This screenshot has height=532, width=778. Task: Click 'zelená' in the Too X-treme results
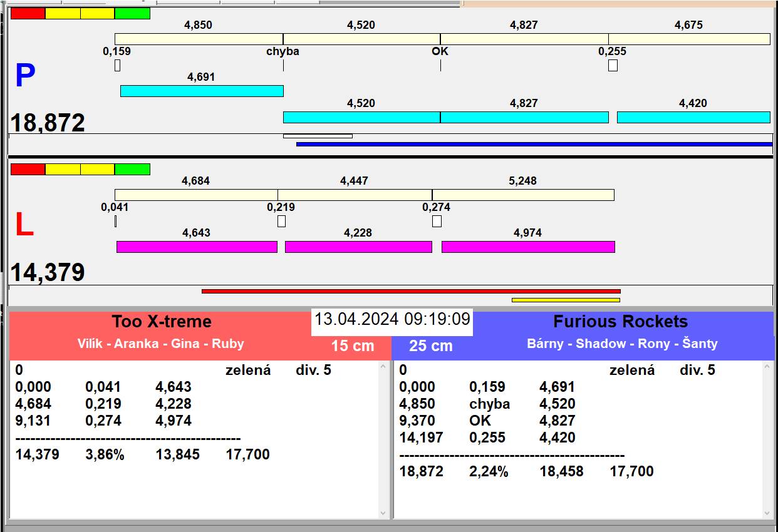point(248,370)
